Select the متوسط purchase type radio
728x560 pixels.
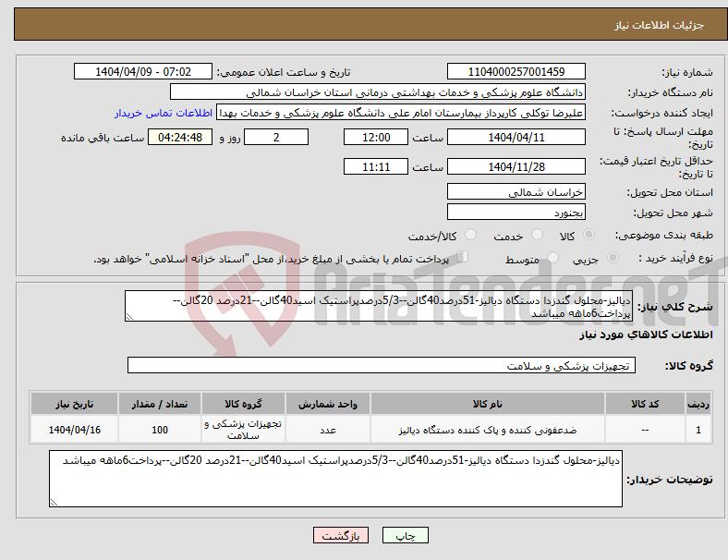click(552, 257)
